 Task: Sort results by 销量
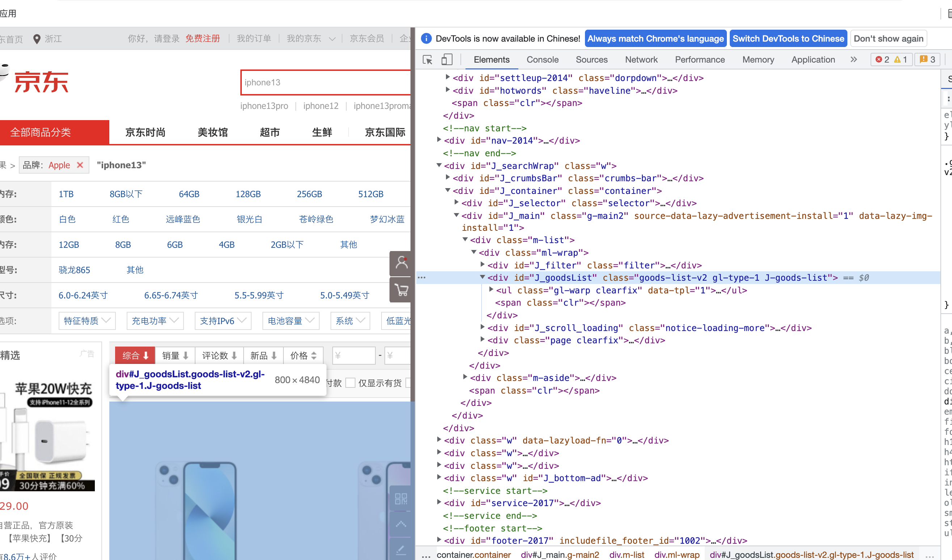175,355
